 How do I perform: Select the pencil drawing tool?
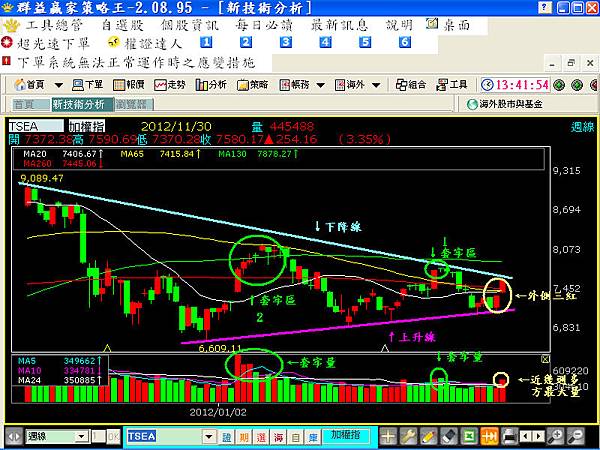coord(429,437)
